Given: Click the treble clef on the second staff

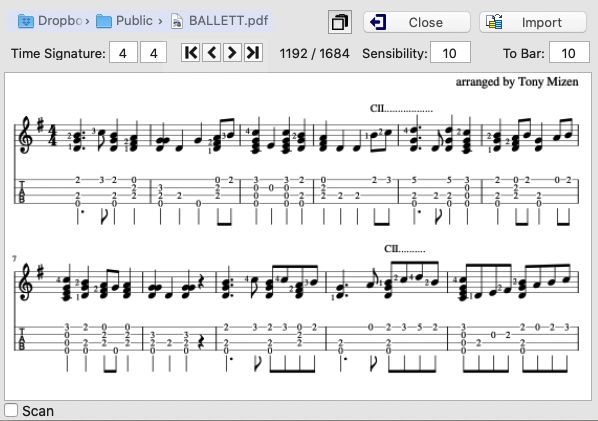Looking at the screenshot, I should tap(26, 281).
